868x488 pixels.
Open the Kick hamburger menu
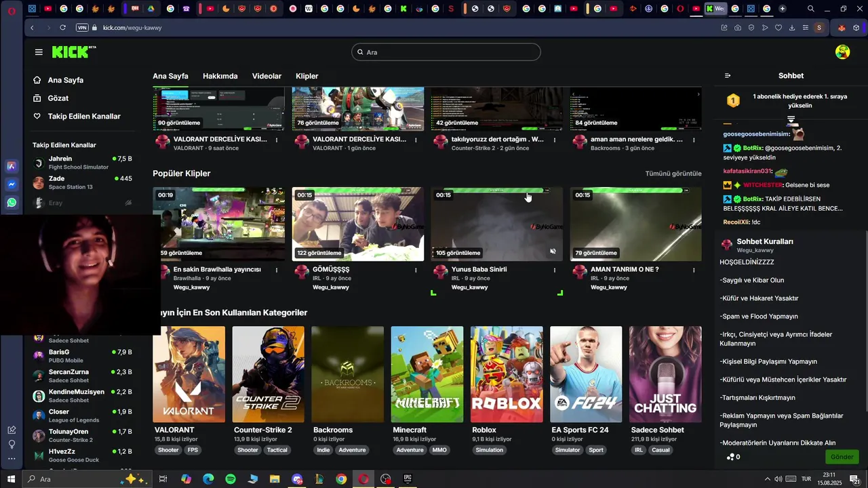[39, 52]
